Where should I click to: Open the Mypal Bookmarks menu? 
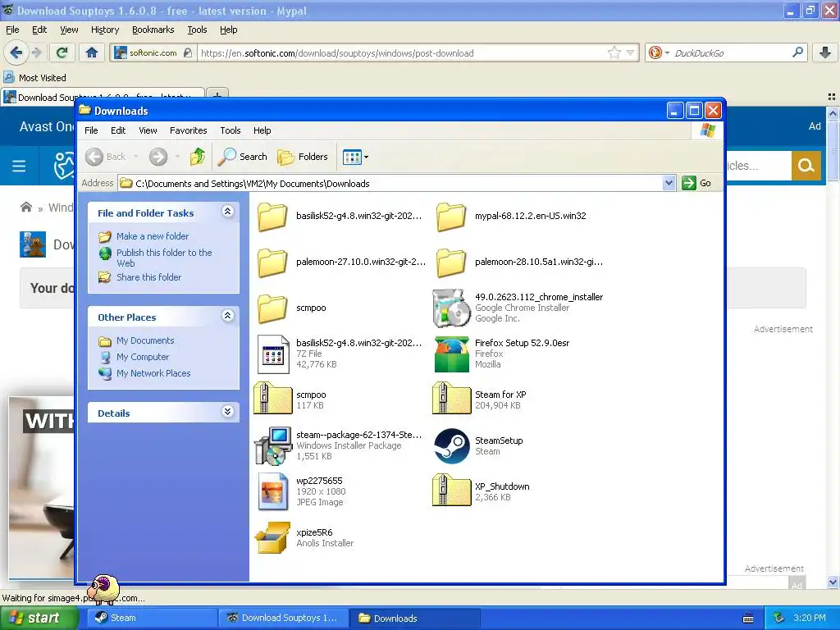pyautogui.click(x=153, y=30)
